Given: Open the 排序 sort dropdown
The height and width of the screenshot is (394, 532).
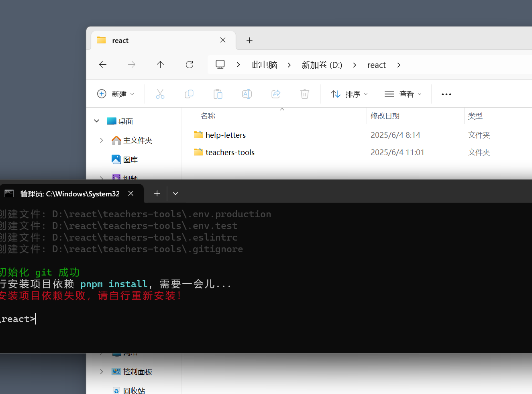Looking at the screenshot, I should point(349,94).
